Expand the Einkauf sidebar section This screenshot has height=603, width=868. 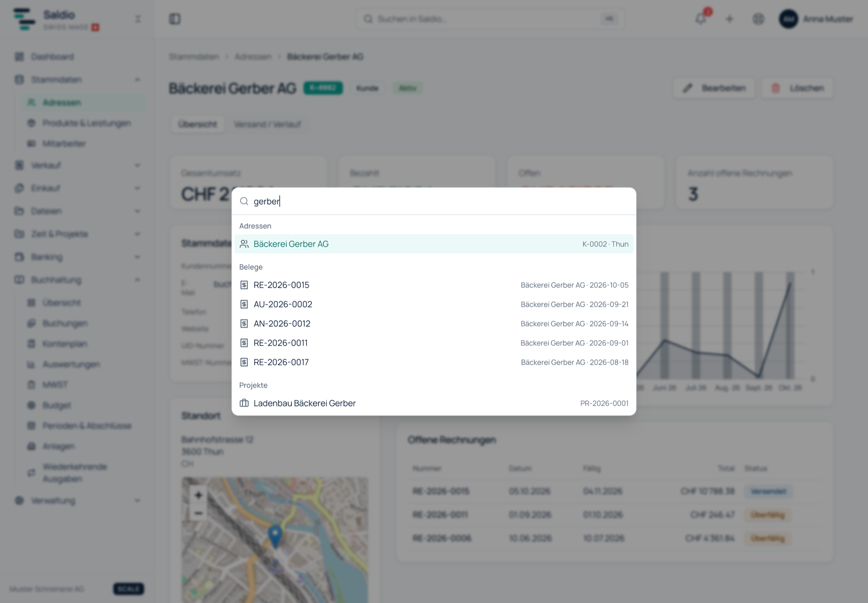click(x=77, y=188)
